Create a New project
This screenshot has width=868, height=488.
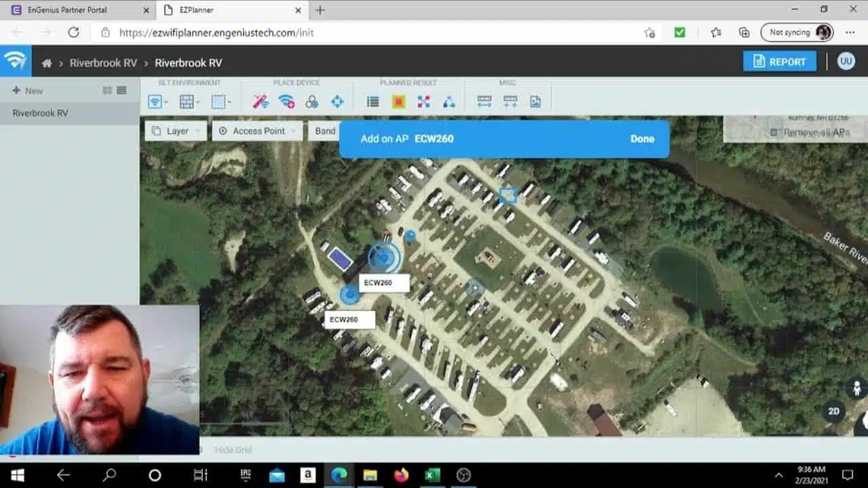tap(28, 90)
